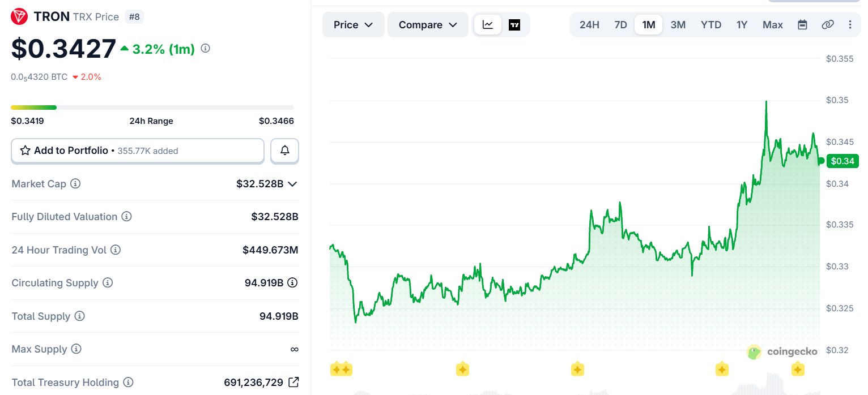Select the 3M time range
The height and width of the screenshot is (395, 868).
pyautogui.click(x=678, y=25)
